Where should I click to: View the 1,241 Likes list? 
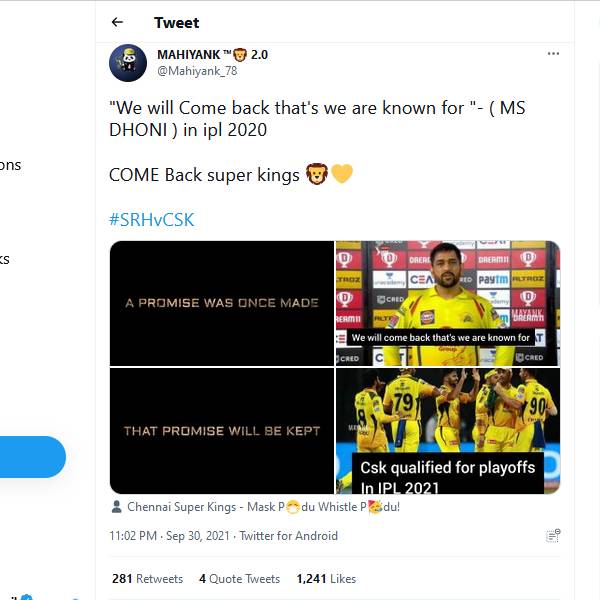(326, 579)
